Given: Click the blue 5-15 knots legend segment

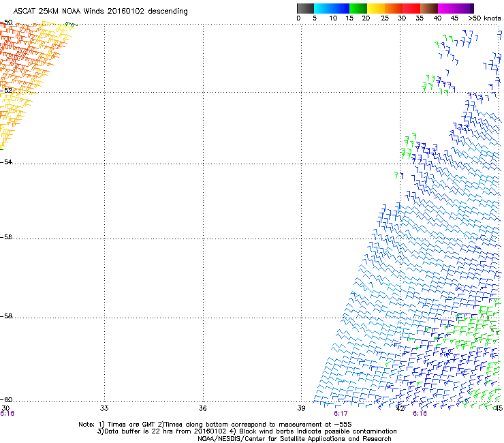Looking at the screenshot, I should 332,8.
